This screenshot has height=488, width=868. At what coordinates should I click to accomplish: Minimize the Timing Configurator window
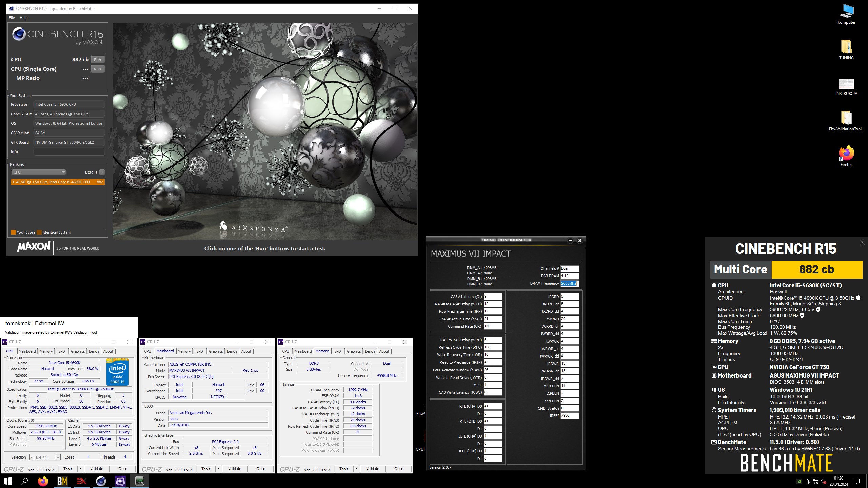click(x=570, y=241)
